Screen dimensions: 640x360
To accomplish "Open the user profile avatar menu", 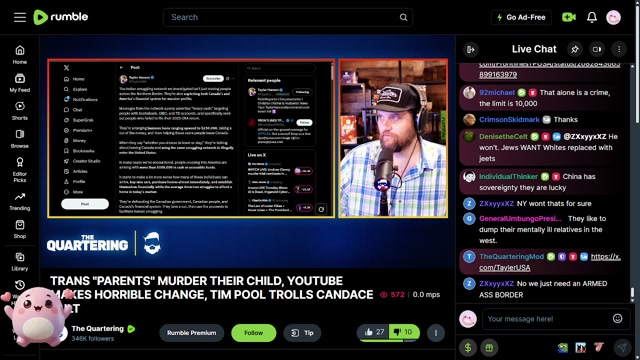I will (613, 17).
